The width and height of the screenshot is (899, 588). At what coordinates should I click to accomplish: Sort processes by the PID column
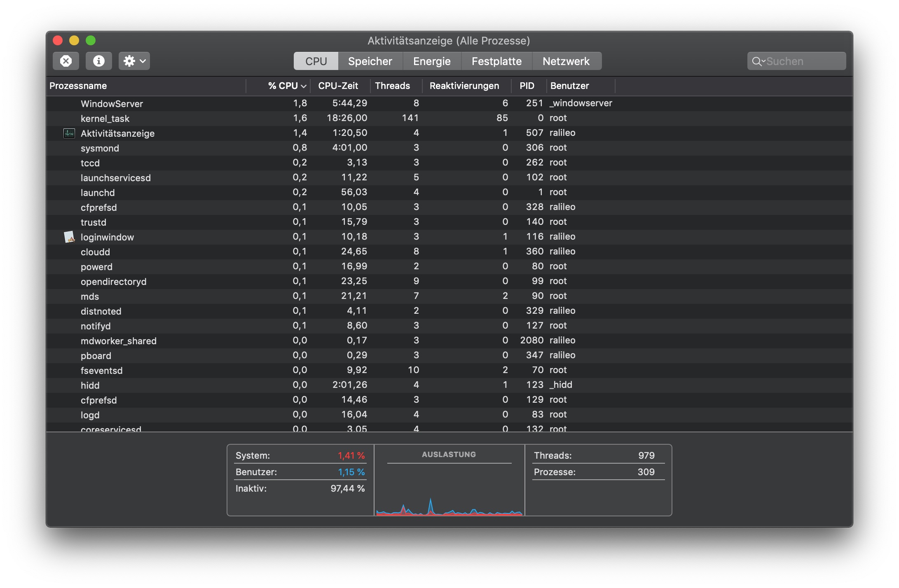pos(527,86)
